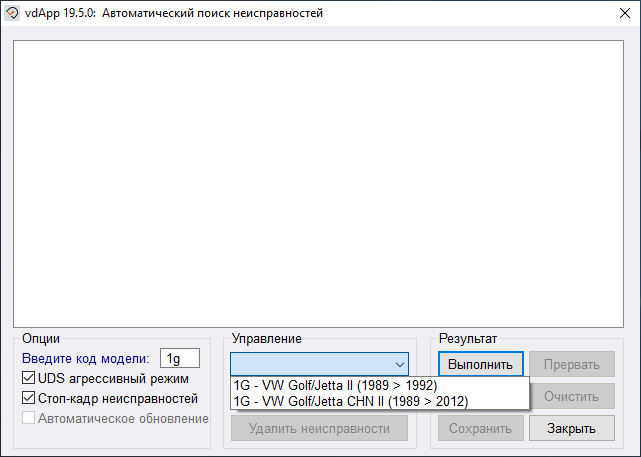Hit the 'Очистить' button
The width and height of the screenshot is (641, 457).
[x=572, y=396]
